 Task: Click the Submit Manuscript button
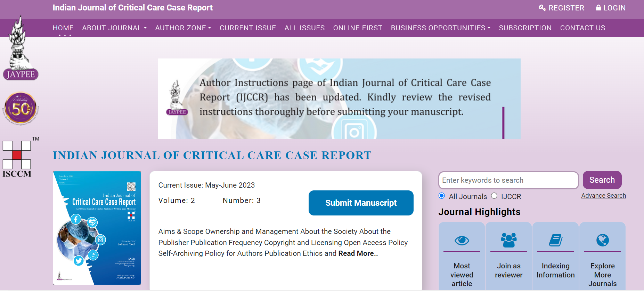tap(361, 203)
